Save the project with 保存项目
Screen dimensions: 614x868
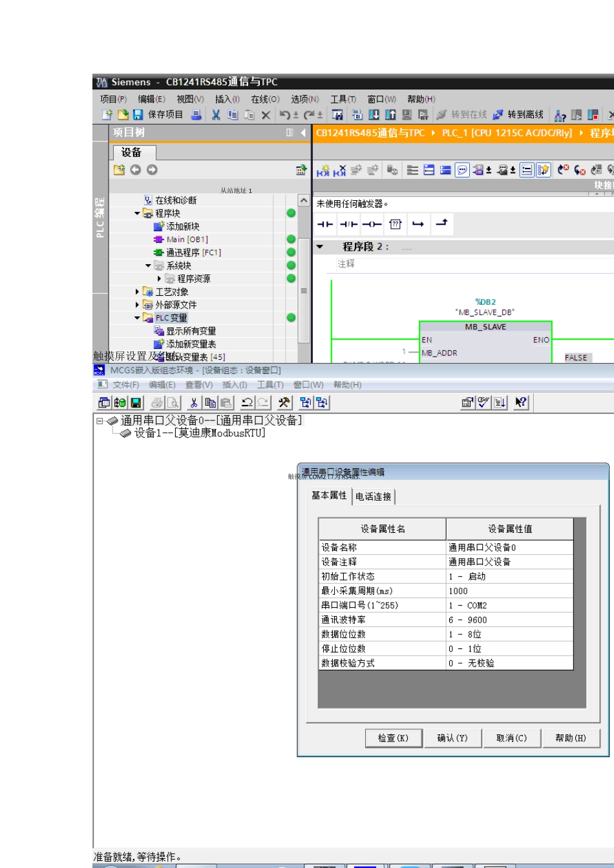[158, 115]
